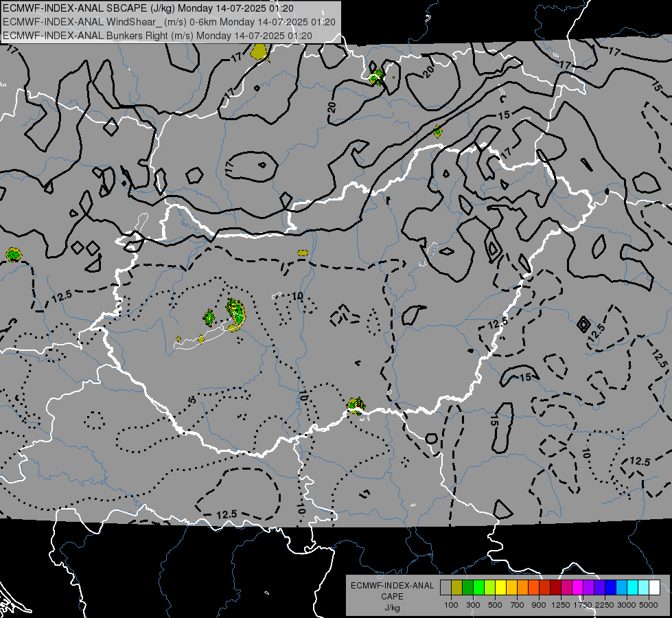This screenshot has width=672, height=618.
Task: Select the pure blue swatch after 2250
Action: pos(611,588)
